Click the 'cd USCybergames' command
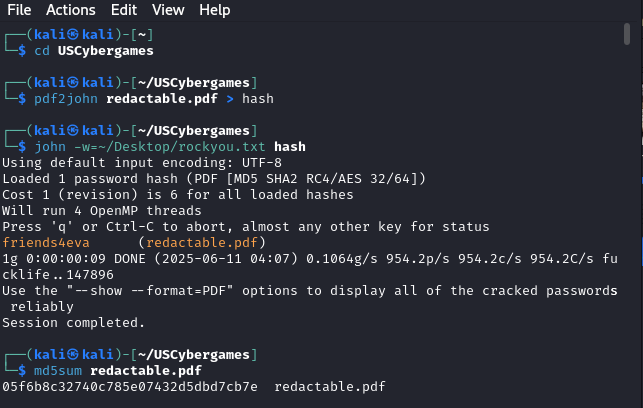 (x=93, y=51)
